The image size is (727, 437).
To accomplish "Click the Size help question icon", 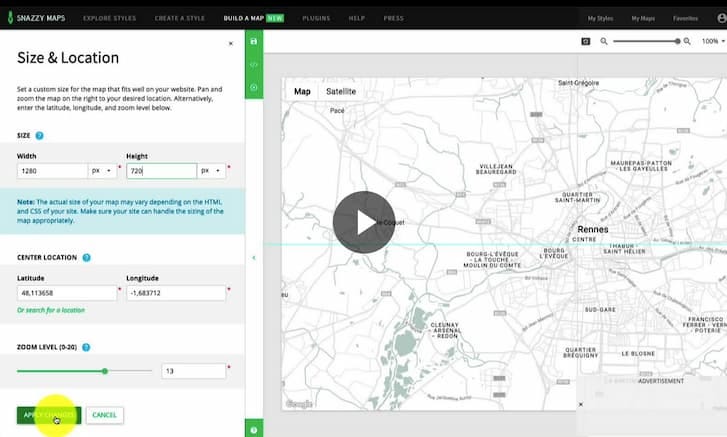I will coord(39,135).
